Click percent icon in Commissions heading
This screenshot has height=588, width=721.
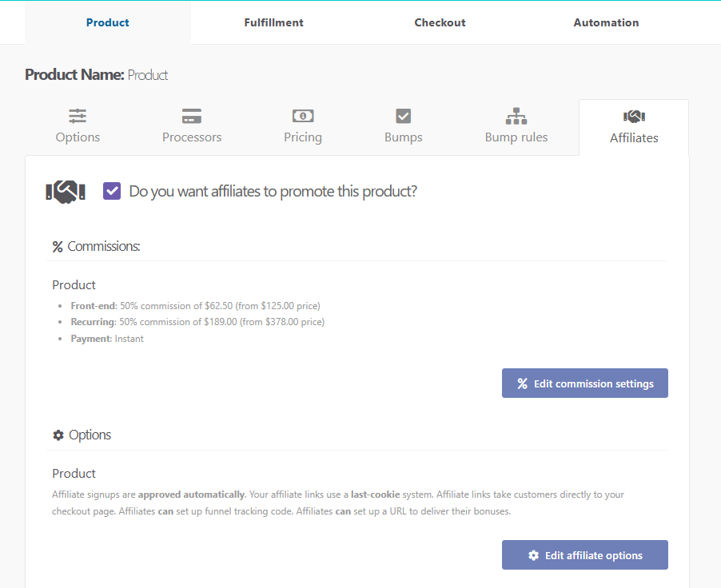coord(58,247)
